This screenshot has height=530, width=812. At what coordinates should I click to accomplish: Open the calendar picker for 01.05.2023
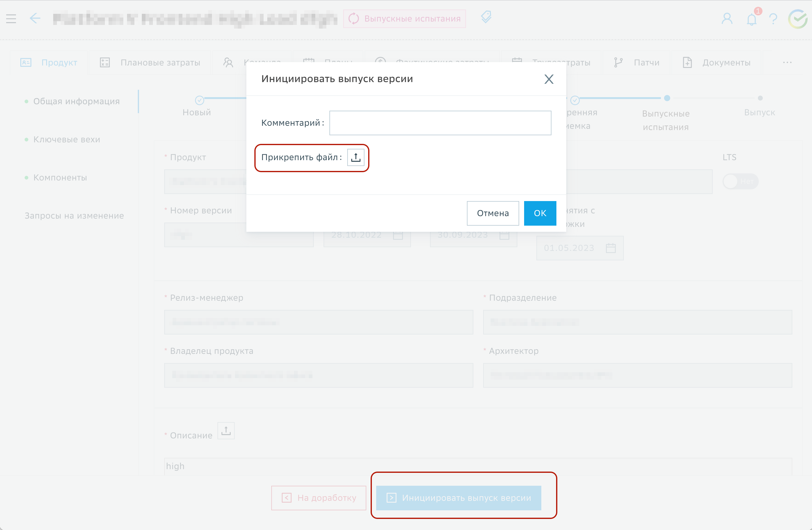click(610, 248)
